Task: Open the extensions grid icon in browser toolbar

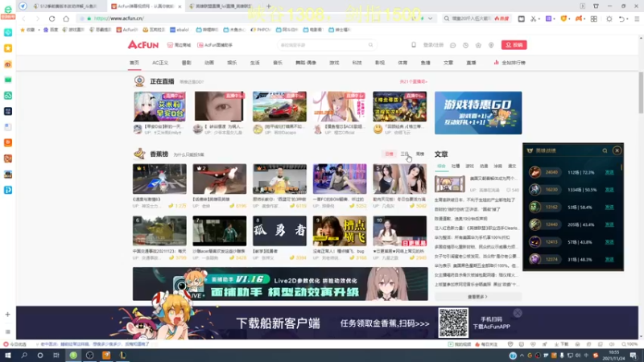Action: tap(594, 19)
